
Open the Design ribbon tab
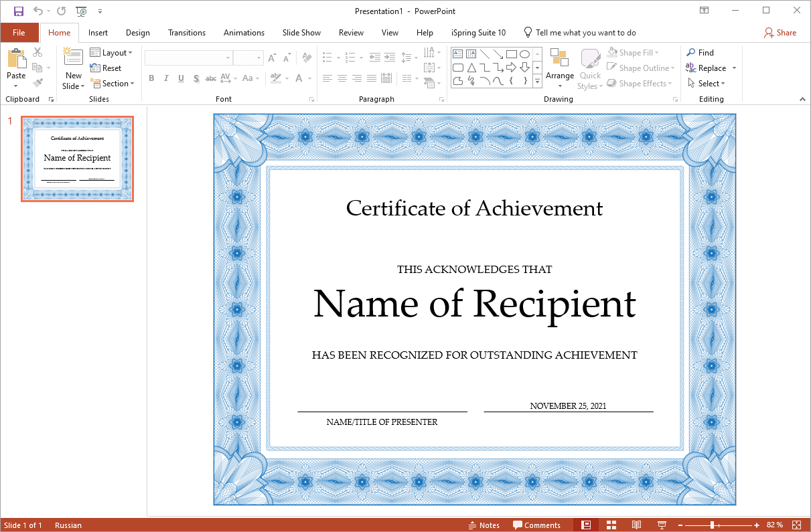(x=138, y=33)
